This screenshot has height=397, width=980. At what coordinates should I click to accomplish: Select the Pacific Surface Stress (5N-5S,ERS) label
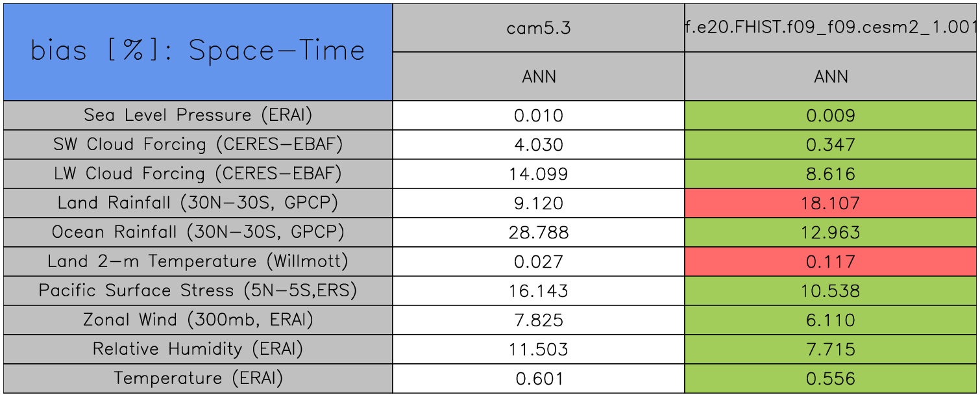198,290
